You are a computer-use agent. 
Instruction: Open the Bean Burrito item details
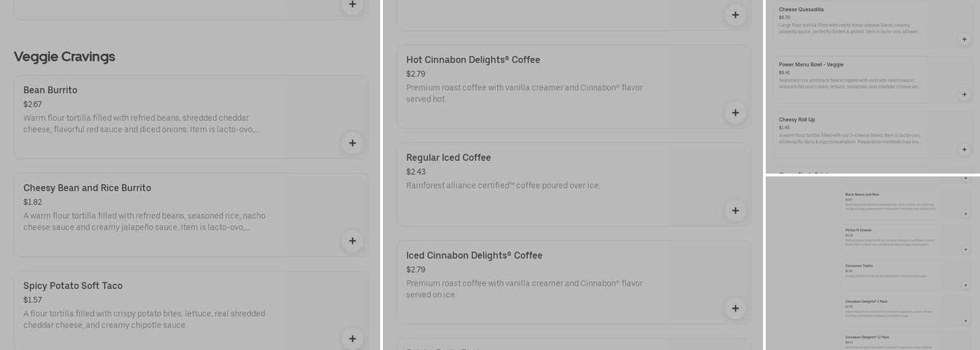point(50,90)
